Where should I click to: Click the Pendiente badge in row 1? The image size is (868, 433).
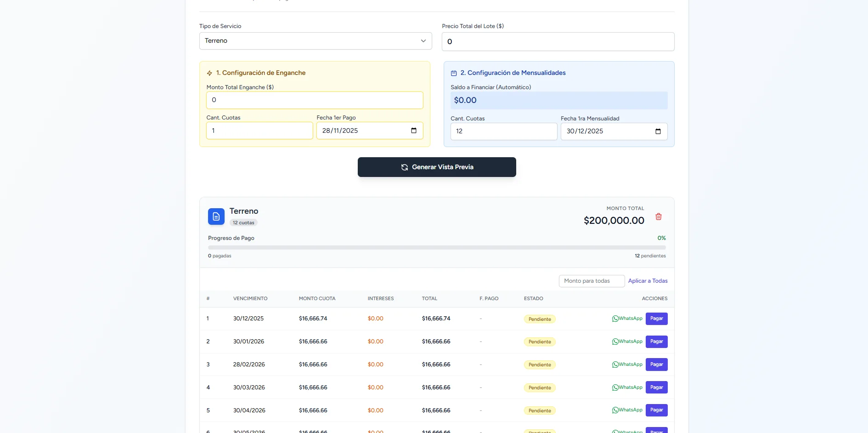coord(540,319)
